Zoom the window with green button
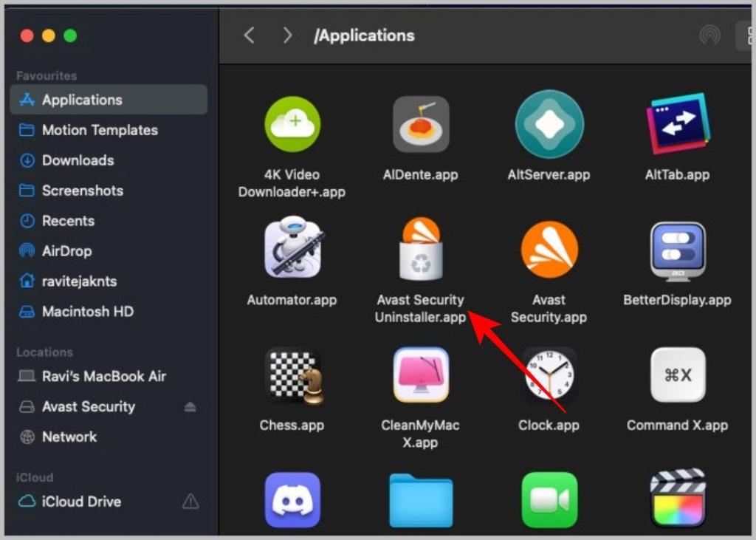The image size is (756, 540). point(70,35)
